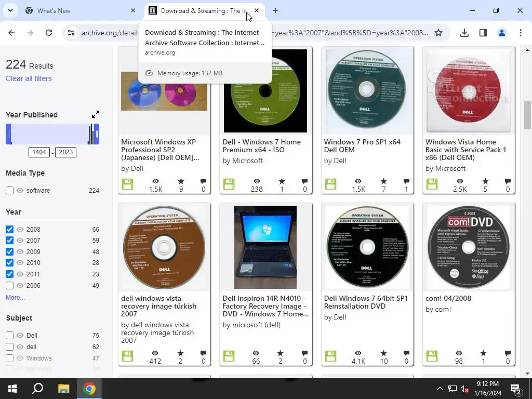Uncheck the 2010 year checkbox

[9, 262]
